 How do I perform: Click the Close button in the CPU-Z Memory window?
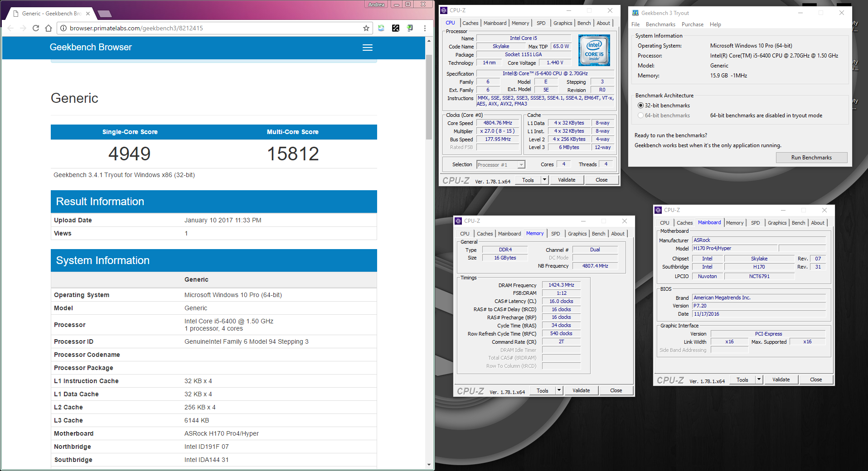click(616, 390)
